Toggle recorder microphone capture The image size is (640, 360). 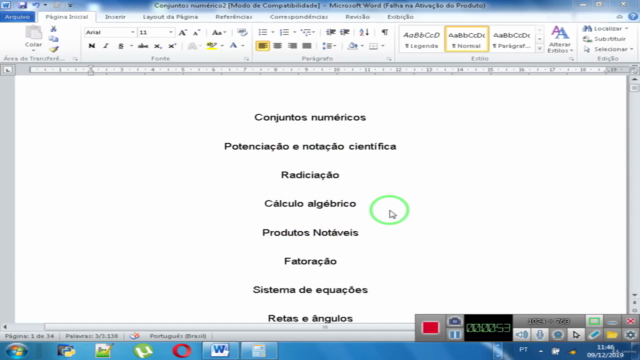[540, 335]
